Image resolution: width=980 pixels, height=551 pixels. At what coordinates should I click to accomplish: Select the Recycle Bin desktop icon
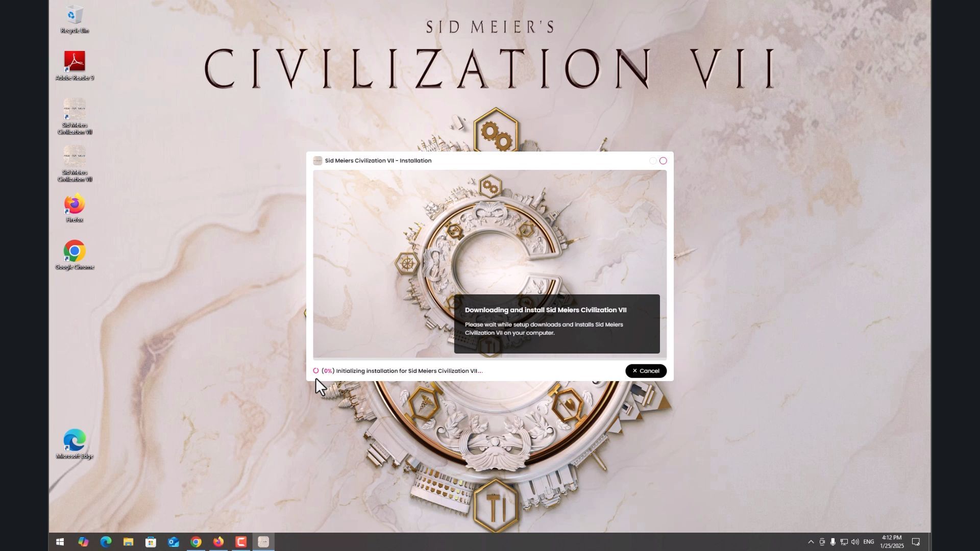pyautogui.click(x=75, y=19)
